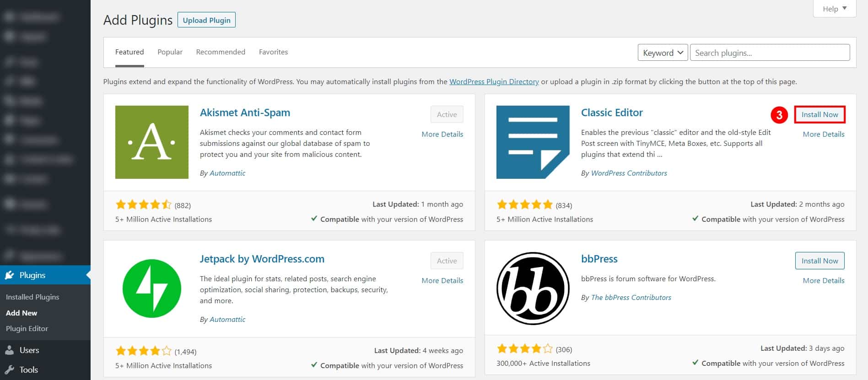Open the Jetpack by WordPress.com title link

click(262, 259)
